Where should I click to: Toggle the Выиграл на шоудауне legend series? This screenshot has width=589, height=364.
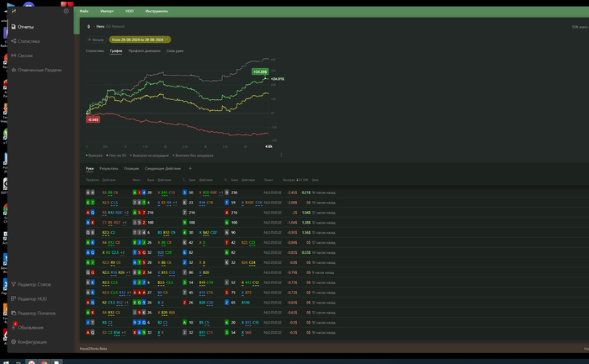tap(150, 155)
